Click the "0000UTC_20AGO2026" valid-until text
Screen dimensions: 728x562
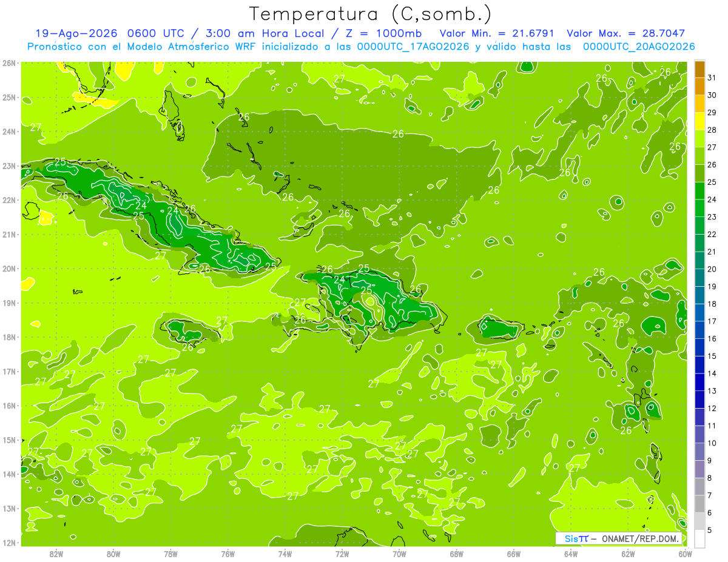(x=639, y=47)
